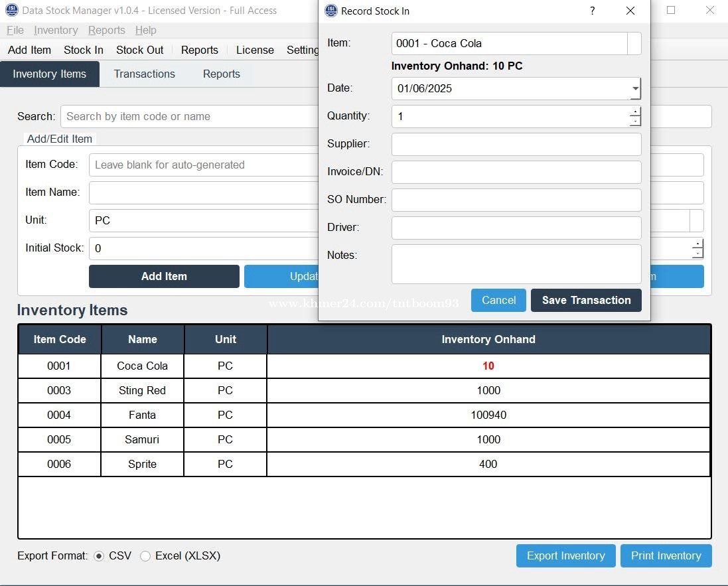Click the Update button
The width and height of the screenshot is (728, 586).
click(281, 276)
